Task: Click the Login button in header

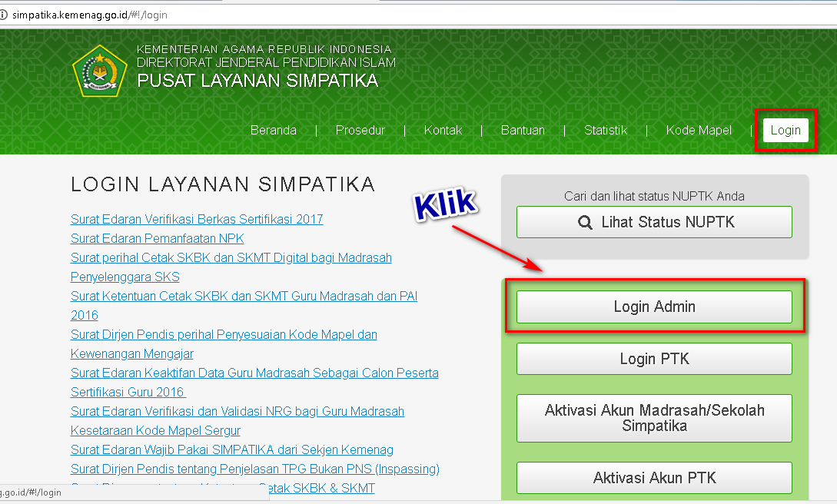Action: [786, 130]
